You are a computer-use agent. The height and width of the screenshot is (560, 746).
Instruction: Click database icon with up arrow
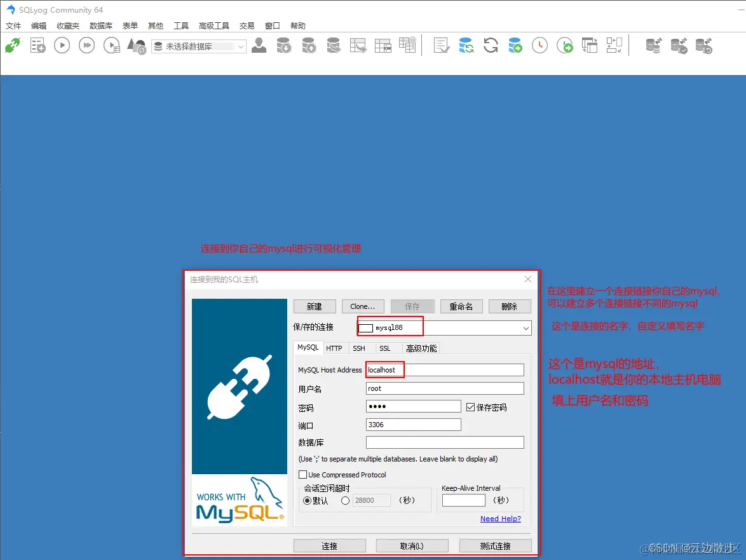coord(309,46)
